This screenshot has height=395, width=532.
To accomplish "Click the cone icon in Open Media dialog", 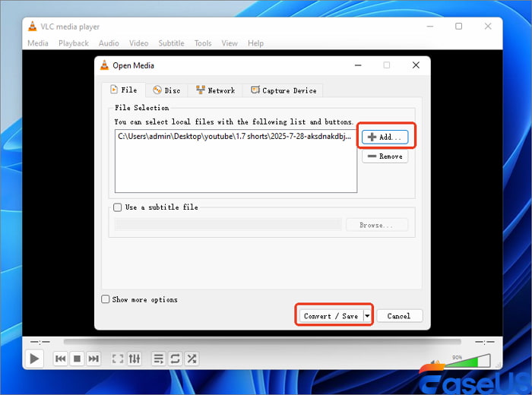I will pyautogui.click(x=105, y=65).
